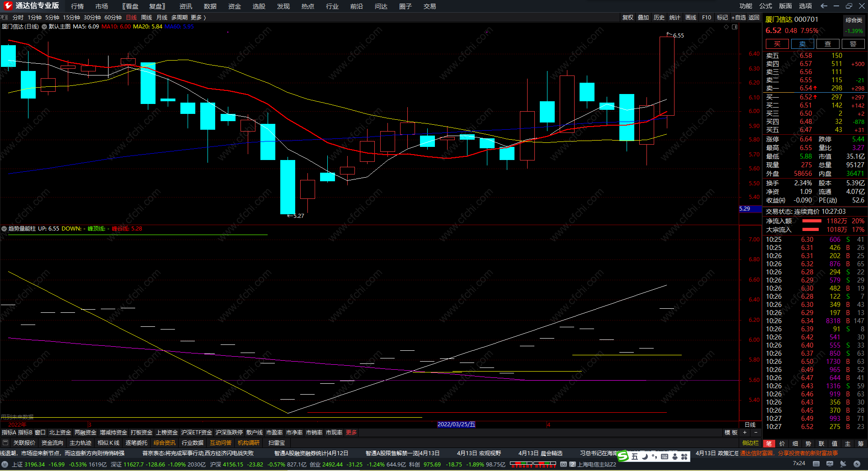
Task: Click the Tongdaxin red app logo
Action: [x=8, y=6]
